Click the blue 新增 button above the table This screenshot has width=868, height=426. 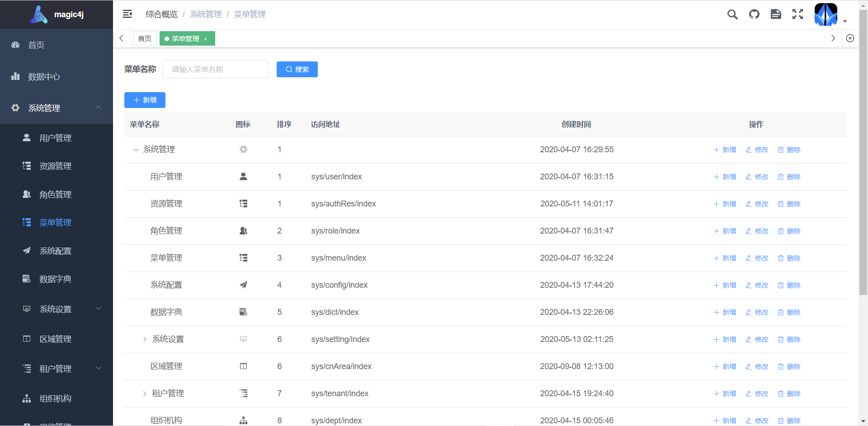(145, 100)
